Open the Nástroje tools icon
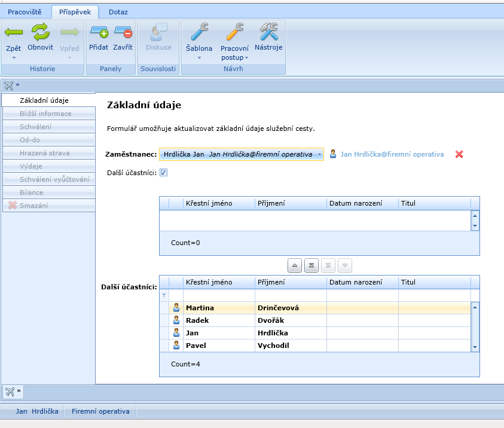The image size is (504, 428). tap(268, 32)
